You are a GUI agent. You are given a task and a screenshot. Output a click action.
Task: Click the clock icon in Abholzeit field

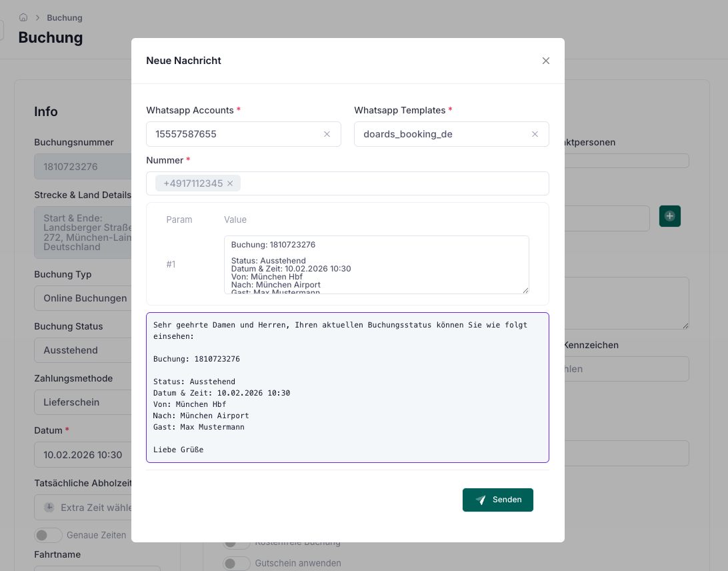(x=49, y=508)
